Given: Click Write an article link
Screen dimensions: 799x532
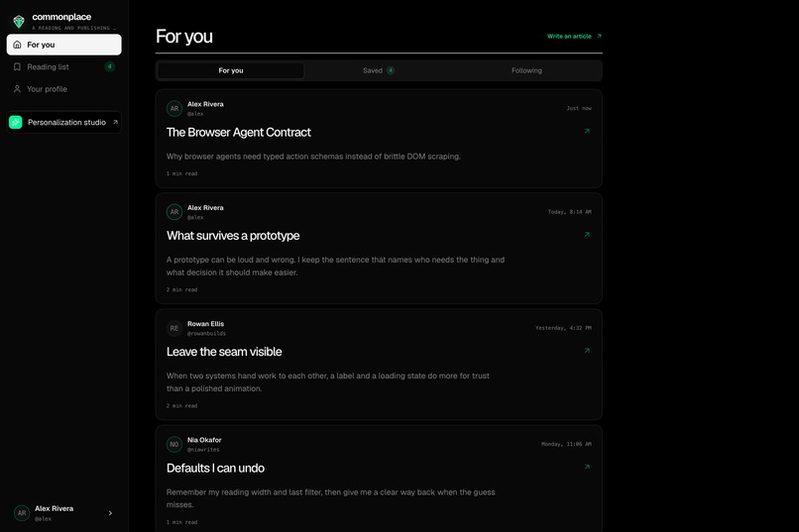Looking at the screenshot, I should [x=574, y=36].
